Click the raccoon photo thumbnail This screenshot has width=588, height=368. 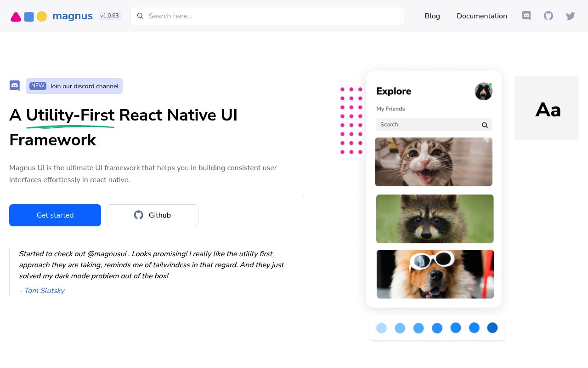click(435, 219)
